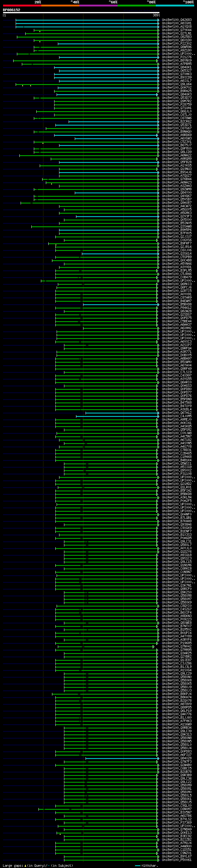The width and height of the screenshot is (197, 868).
Task: Click the BP086152 query label
Action: tap(11, 10)
